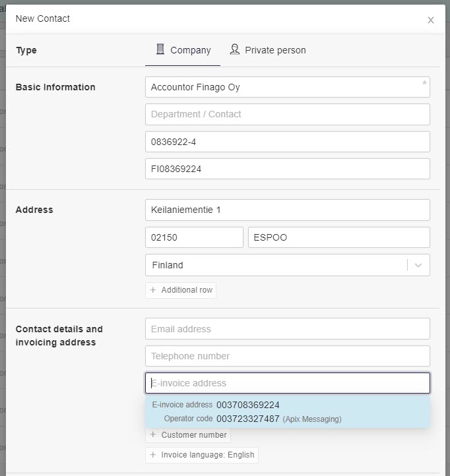Image resolution: width=450 pixels, height=476 pixels.
Task: Select suggested e-invoice address 003708369224
Action: (x=247, y=405)
